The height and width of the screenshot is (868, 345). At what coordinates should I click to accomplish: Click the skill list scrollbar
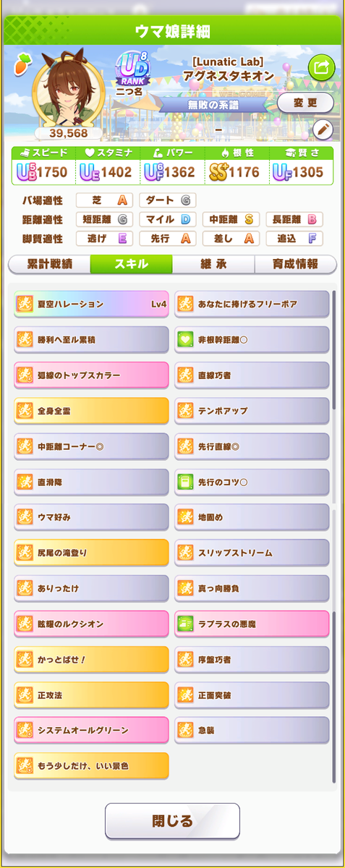pyautogui.click(x=334, y=535)
